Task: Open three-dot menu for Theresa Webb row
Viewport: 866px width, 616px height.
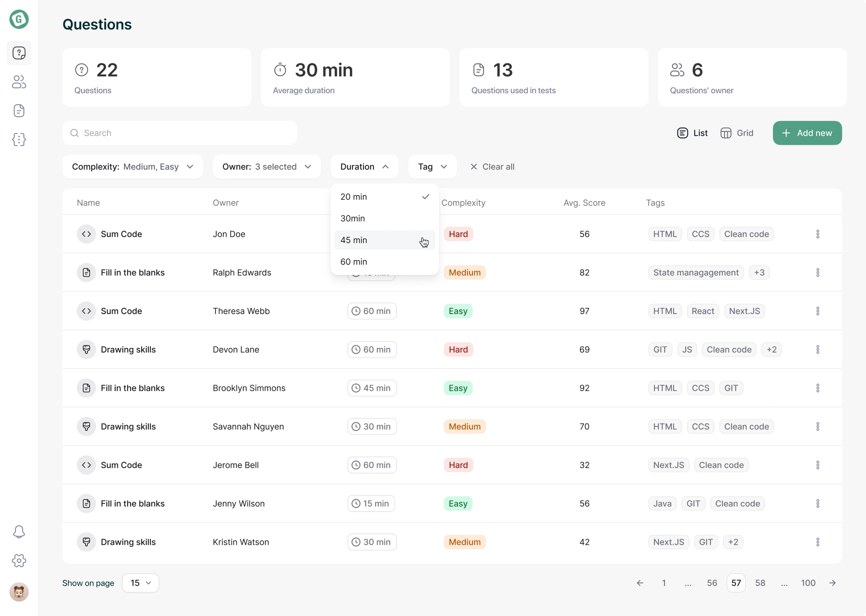Action: (x=817, y=311)
